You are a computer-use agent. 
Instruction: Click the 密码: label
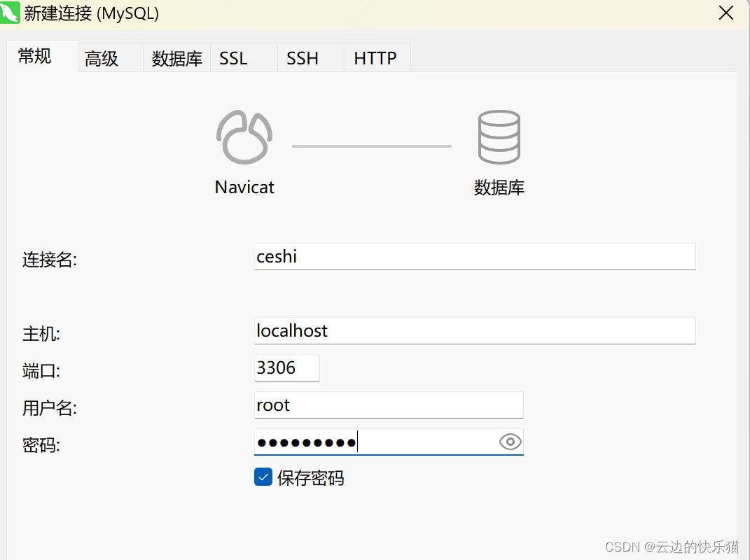click(41, 445)
